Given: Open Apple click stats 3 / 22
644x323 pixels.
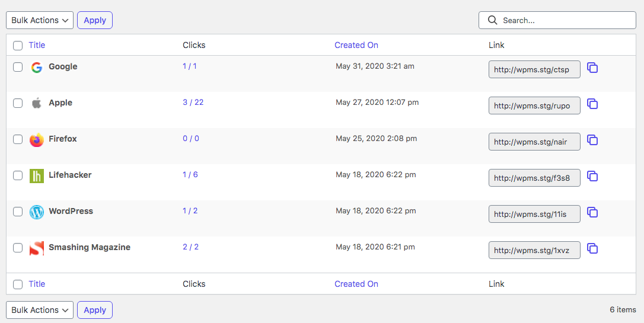Looking at the screenshot, I should click(193, 102).
